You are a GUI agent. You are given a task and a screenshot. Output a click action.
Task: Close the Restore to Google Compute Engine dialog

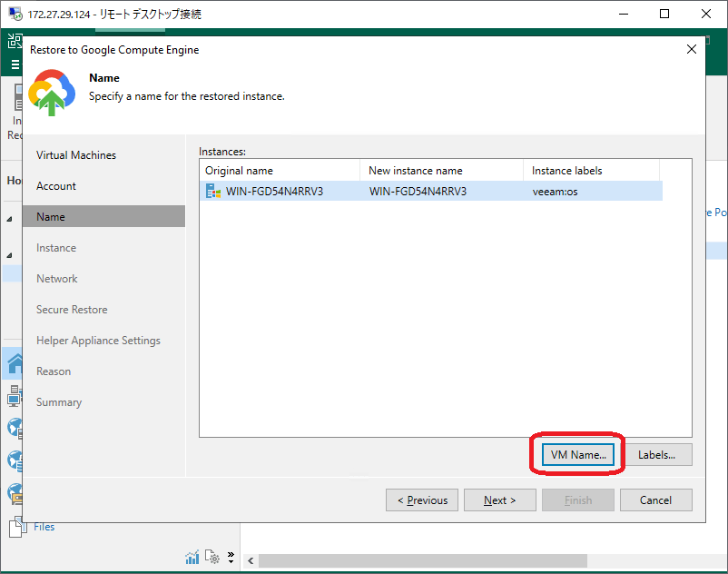(x=692, y=49)
